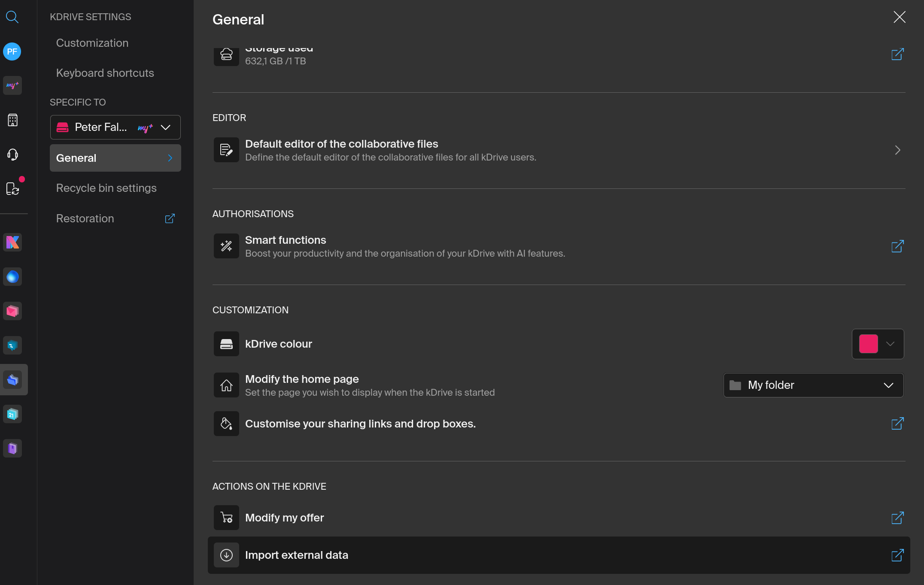
Task: Open the PF profile avatar
Action: pyautogui.click(x=12, y=52)
